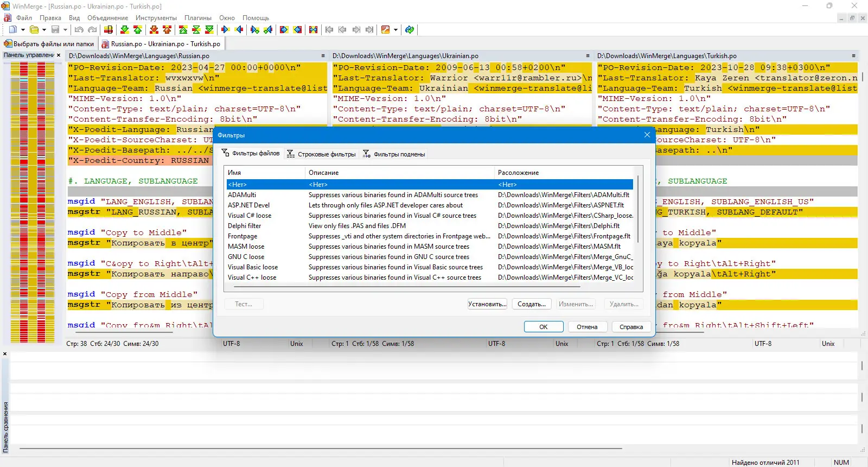Open the Файл menu

(24, 18)
